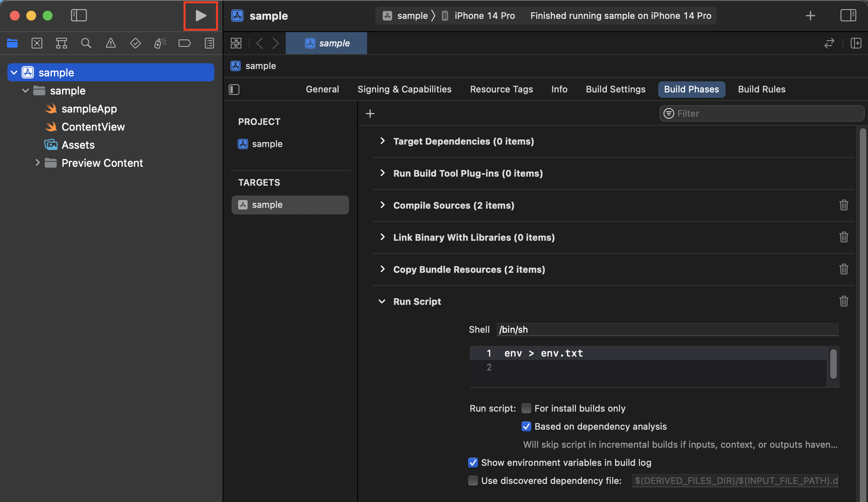Open the Breakpoint navigator icon
Viewport: 868px width, 502px height.
pos(184,43)
